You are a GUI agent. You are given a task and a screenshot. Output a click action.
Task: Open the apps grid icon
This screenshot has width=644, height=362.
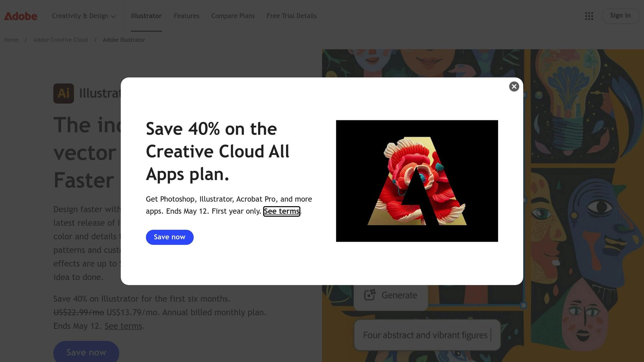(589, 16)
